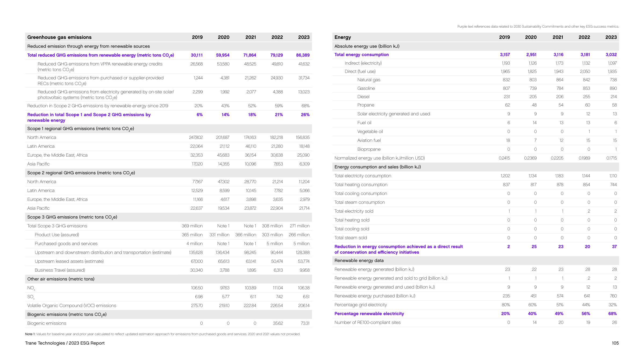The image size is (644, 362).
Task: Click 'Other air emissions (metric tons)' header
Action: point(61,279)
